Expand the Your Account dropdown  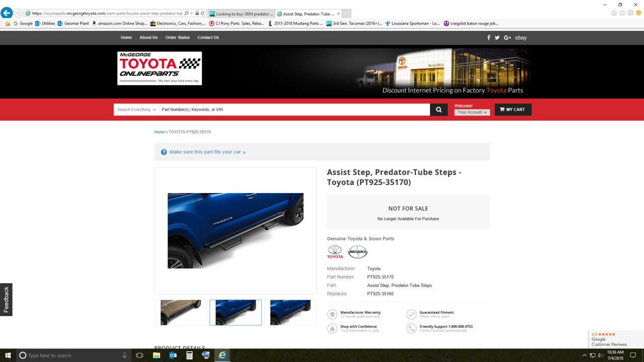[472, 113]
